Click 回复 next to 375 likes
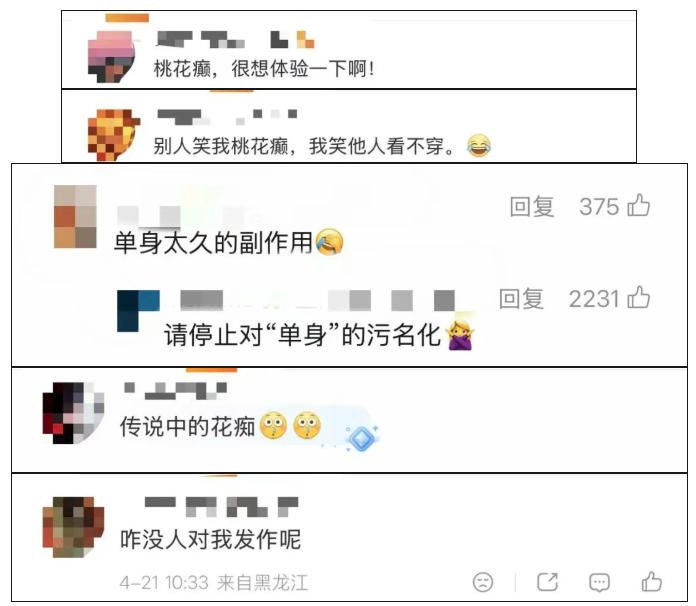The width and height of the screenshot is (696, 606). point(532,207)
